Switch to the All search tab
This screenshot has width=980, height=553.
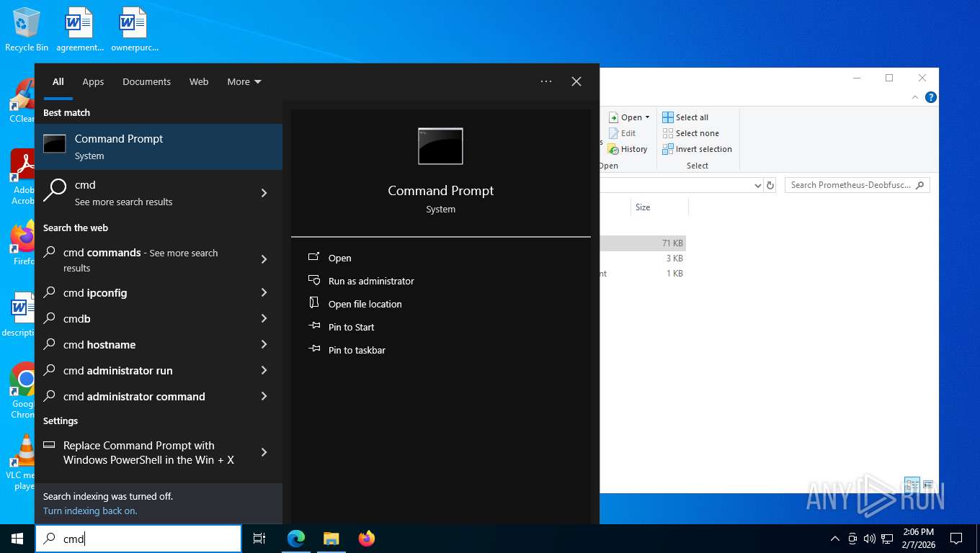click(58, 81)
